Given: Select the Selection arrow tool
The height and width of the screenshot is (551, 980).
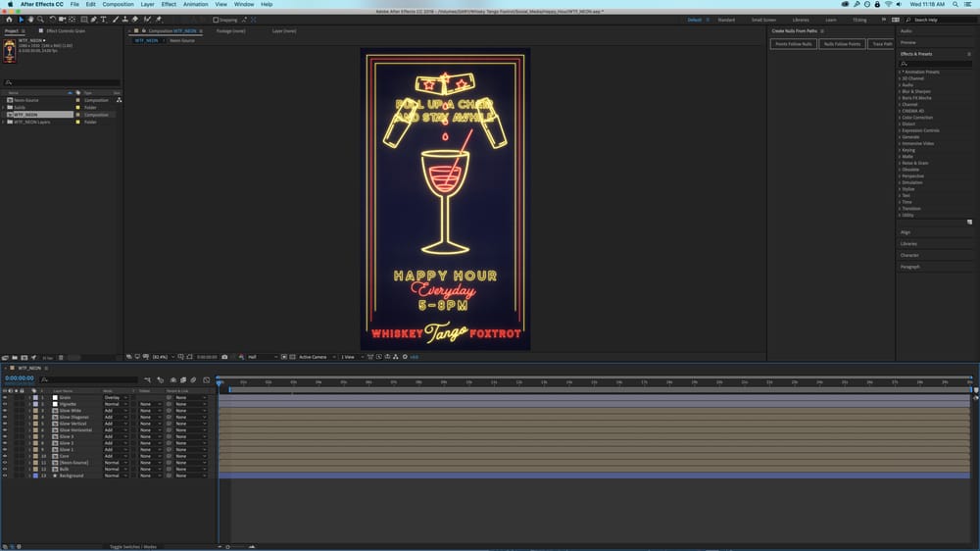Looking at the screenshot, I should click(x=22, y=20).
